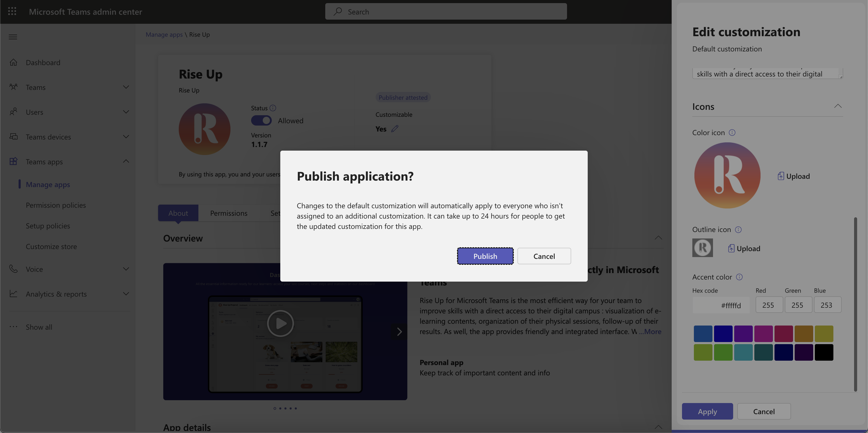Screen dimensions: 868x433
Task: Open the hamburger navigation menu
Action: click(x=13, y=36)
